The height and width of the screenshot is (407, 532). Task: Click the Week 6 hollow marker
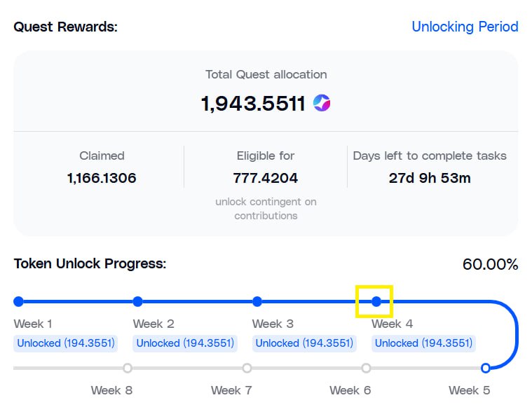(x=366, y=368)
